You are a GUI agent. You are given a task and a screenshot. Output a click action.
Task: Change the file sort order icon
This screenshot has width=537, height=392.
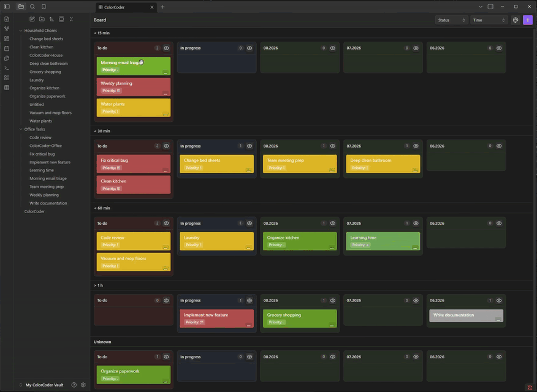coord(51,19)
